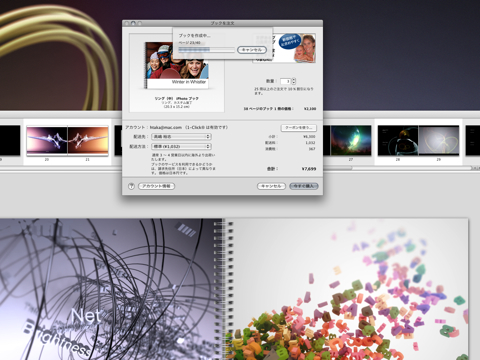This screenshot has height=360, width=480.
Task: Click the Winter in Whistler book cover preview
Action: click(x=177, y=65)
